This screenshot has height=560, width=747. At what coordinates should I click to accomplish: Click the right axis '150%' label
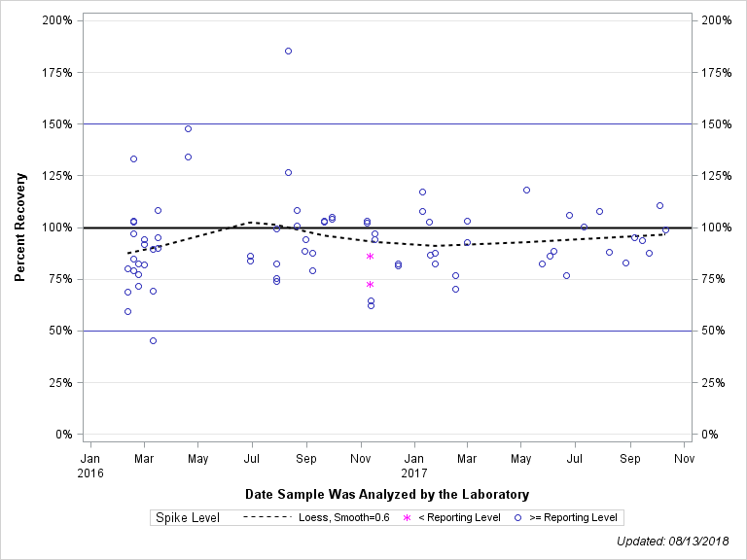(717, 124)
